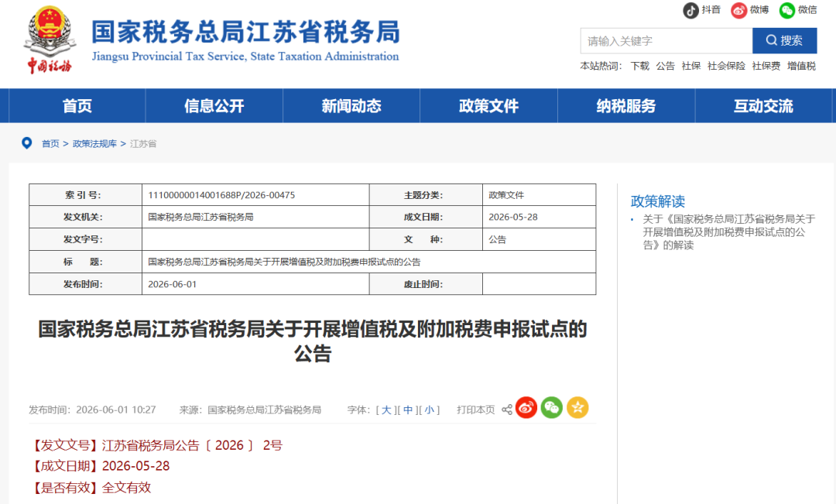Click the breadcrumb location pin icon
The width and height of the screenshot is (836, 504).
click(26, 143)
